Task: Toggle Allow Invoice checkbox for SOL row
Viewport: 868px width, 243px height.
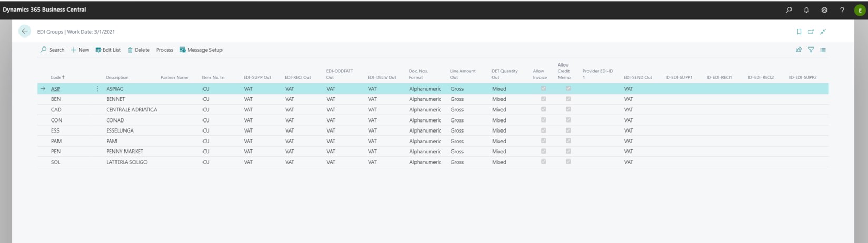Action: click(x=543, y=162)
